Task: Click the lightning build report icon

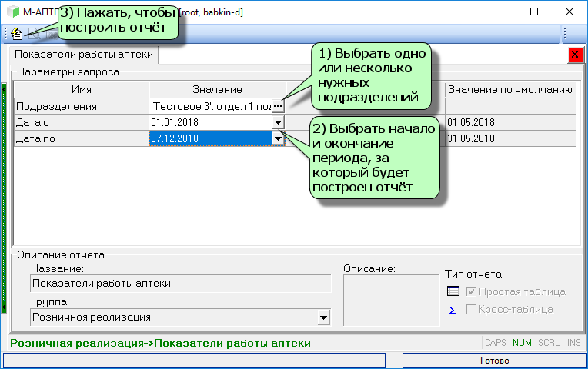Action: [17, 34]
